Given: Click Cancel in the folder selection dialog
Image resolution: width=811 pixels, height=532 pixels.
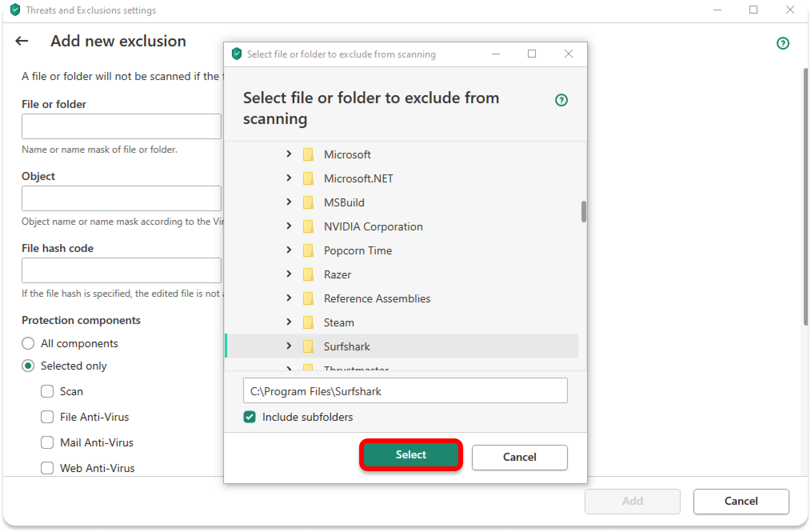Looking at the screenshot, I should pyautogui.click(x=519, y=457).
